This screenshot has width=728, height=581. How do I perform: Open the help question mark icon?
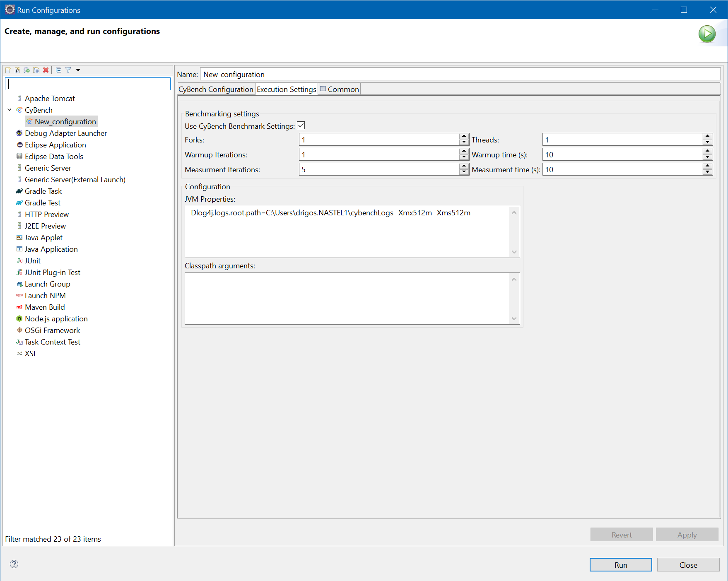coord(14,564)
